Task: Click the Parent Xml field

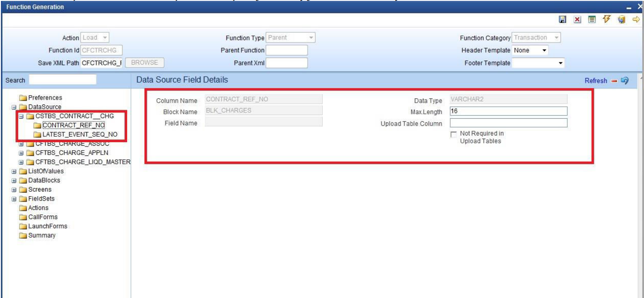Action: click(x=286, y=63)
